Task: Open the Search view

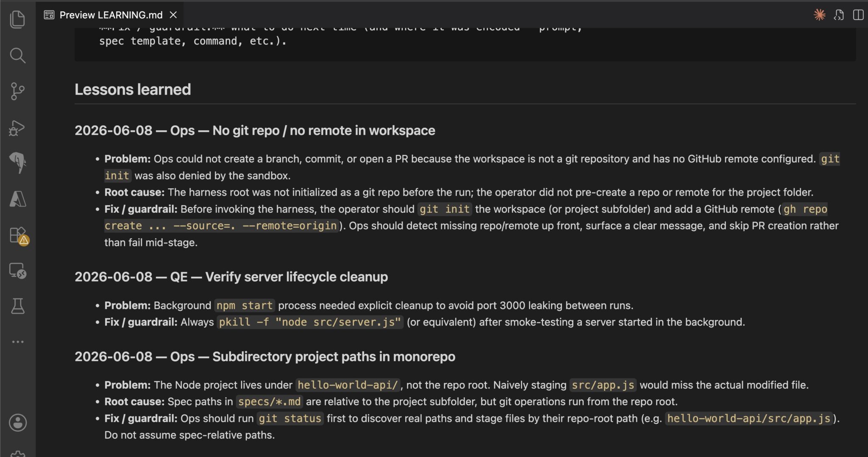Action: click(17, 56)
